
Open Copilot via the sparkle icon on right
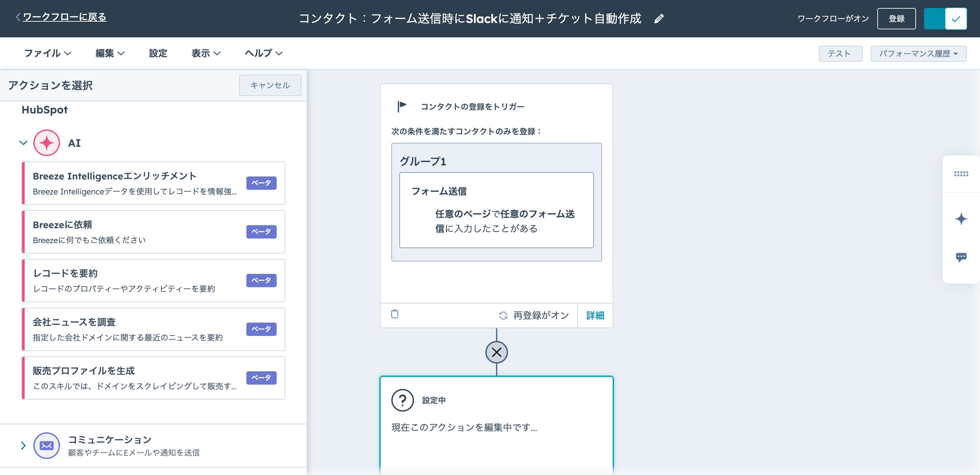[x=961, y=218]
